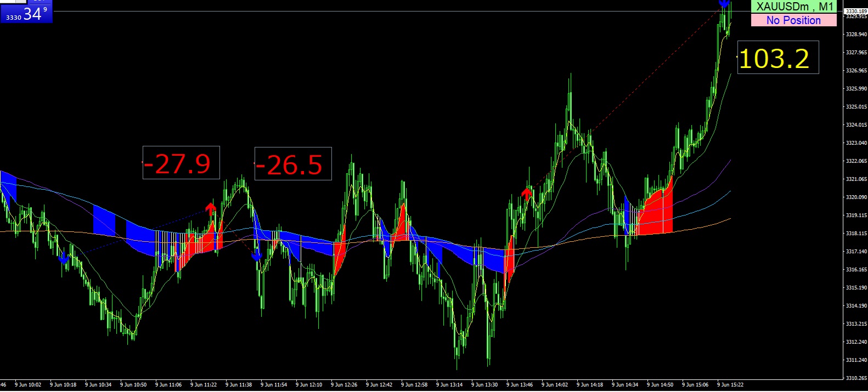The width and height of the screenshot is (868, 392).
Task: Click price scale value 3318.115
Action: tap(856, 234)
